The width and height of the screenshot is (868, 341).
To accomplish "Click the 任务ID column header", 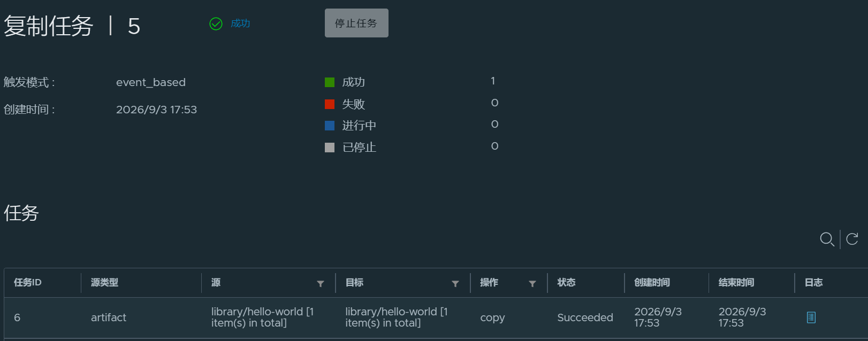I will [28, 282].
